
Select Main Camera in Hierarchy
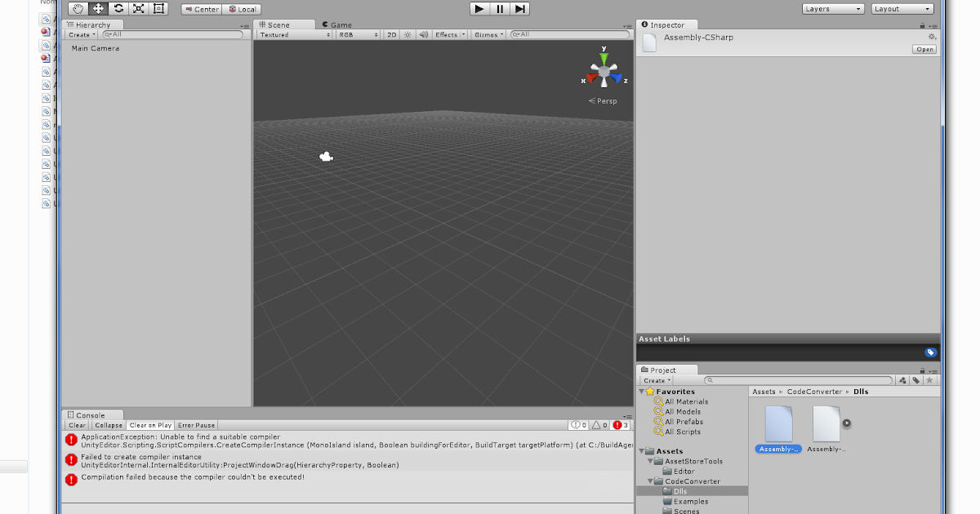(x=96, y=48)
